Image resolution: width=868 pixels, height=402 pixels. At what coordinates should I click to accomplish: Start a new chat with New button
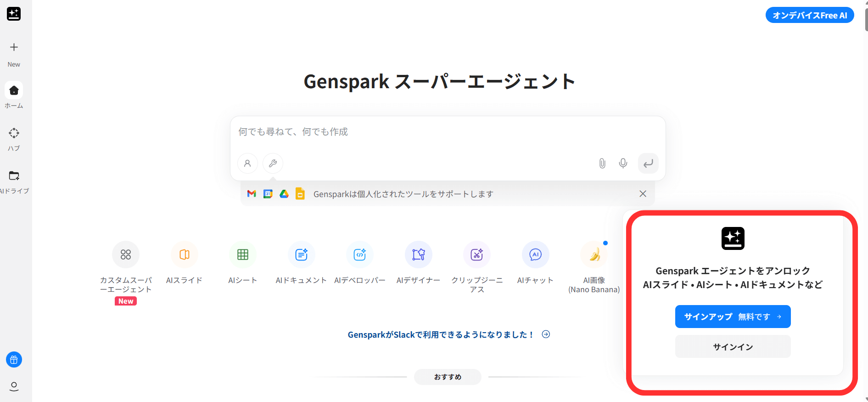click(x=14, y=53)
